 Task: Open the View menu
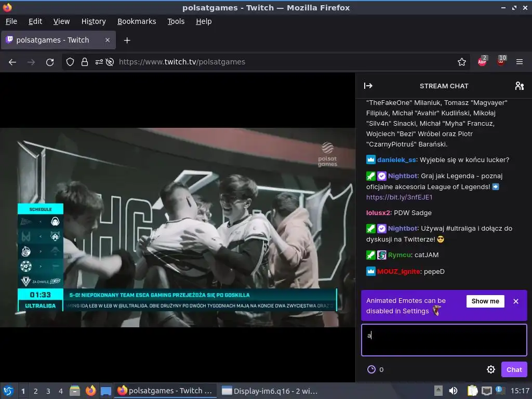coord(61,21)
